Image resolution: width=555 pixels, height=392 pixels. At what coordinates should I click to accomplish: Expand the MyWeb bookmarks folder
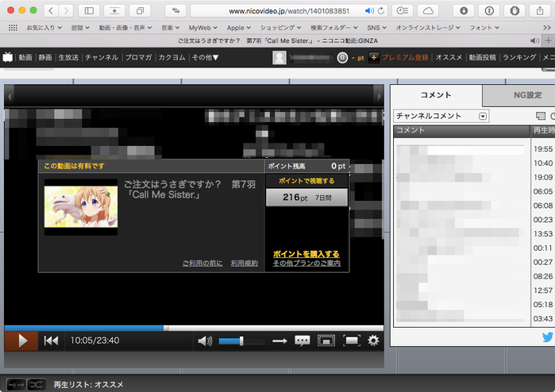tap(202, 28)
